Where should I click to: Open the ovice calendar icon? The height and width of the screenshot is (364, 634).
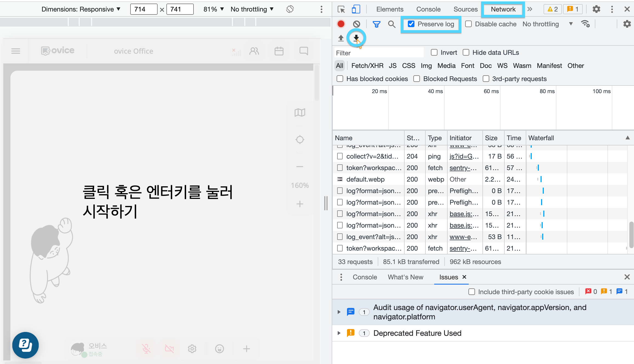coord(279,51)
